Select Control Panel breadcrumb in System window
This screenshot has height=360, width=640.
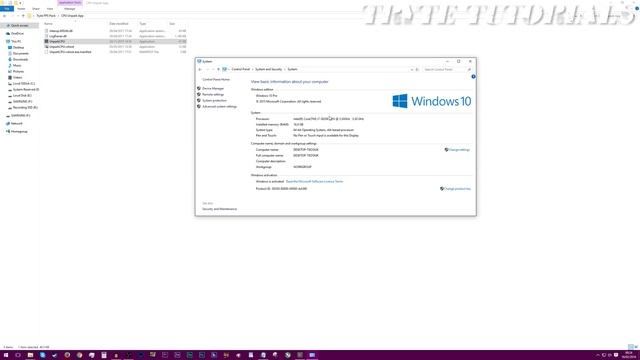240,69
